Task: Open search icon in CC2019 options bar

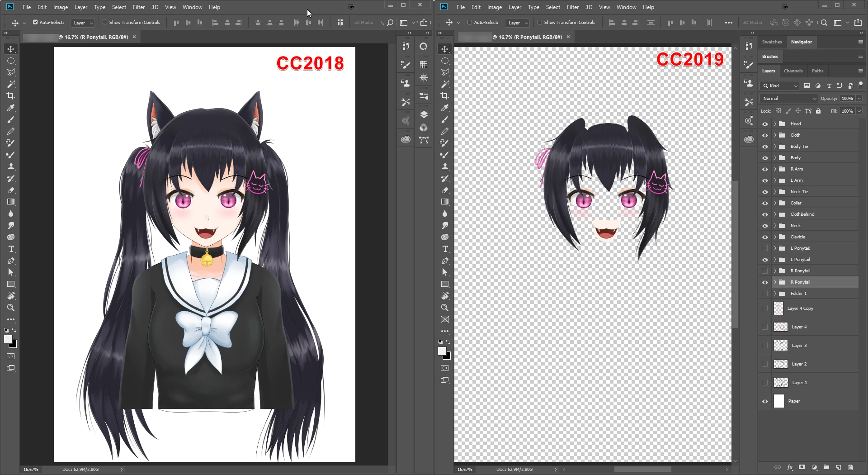Action: (x=824, y=23)
